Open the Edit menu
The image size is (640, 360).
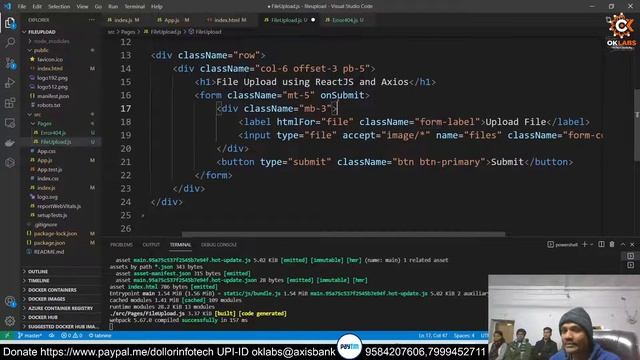(37, 7)
